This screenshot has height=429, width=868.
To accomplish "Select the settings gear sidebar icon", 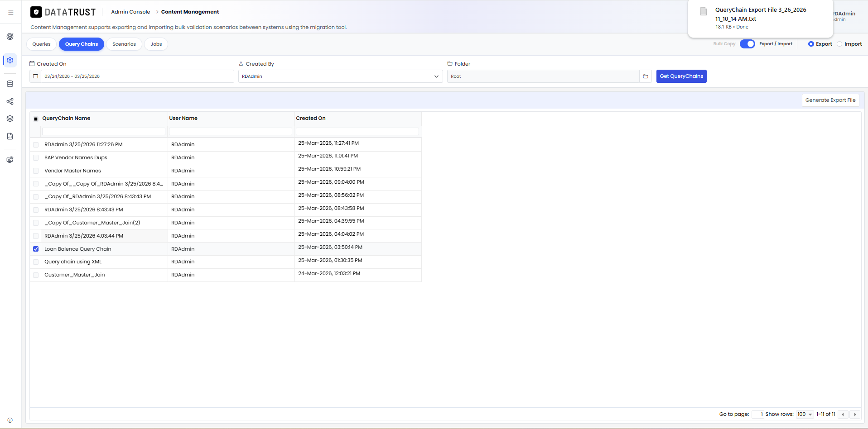I will pyautogui.click(x=10, y=60).
